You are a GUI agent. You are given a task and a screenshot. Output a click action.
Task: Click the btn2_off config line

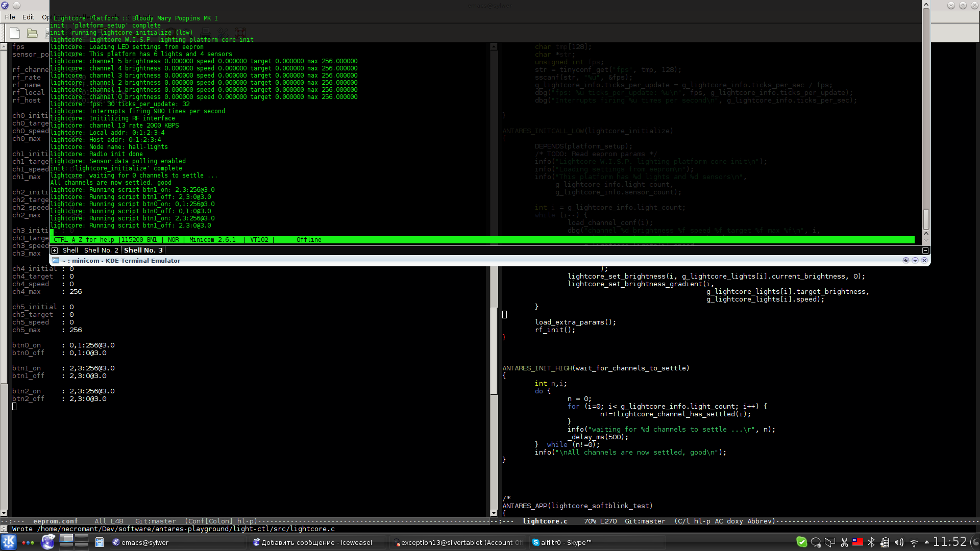(60, 399)
